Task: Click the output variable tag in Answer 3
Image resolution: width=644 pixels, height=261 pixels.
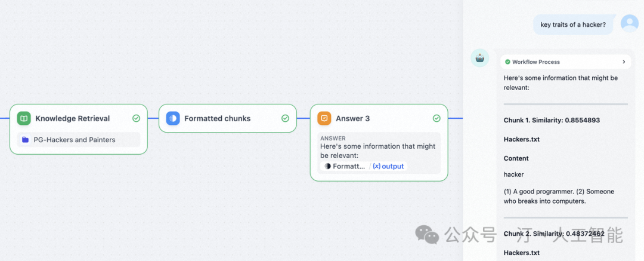Action: coord(389,166)
